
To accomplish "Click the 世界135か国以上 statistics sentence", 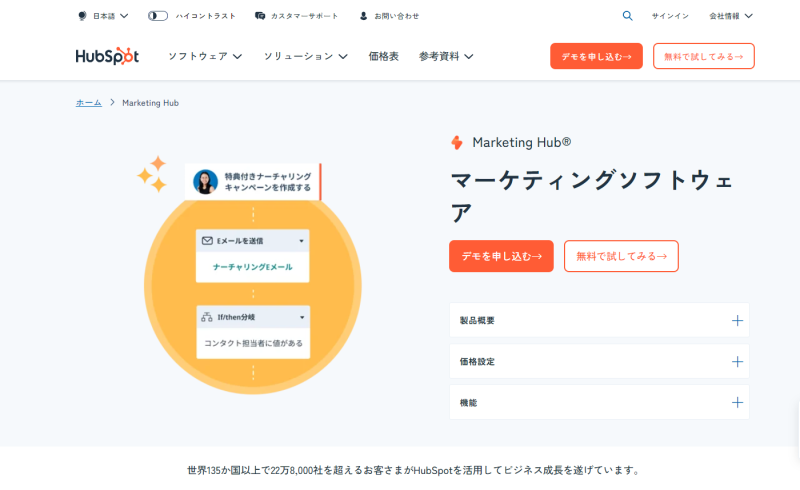I will click(414, 470).
